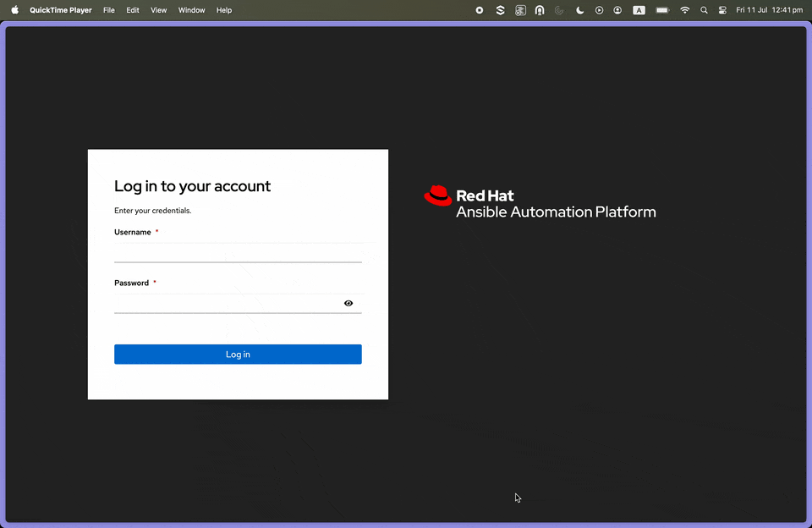The height and width of the screenshot is (528, 812).
Task: Click the date and time in menu bar
Action: pyautogui.click(x=769, y=10)
